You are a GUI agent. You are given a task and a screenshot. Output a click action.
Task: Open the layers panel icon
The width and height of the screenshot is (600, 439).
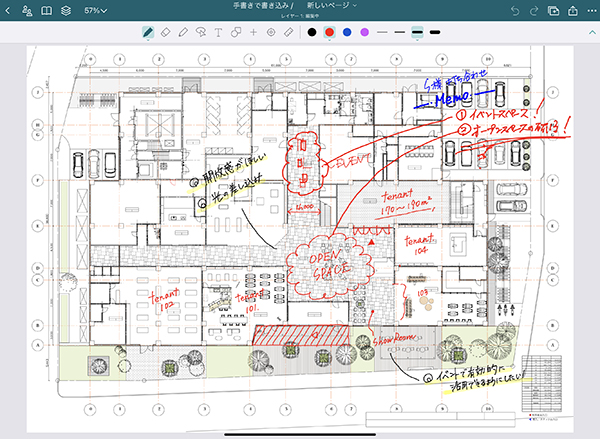click(x=66, y=10)
